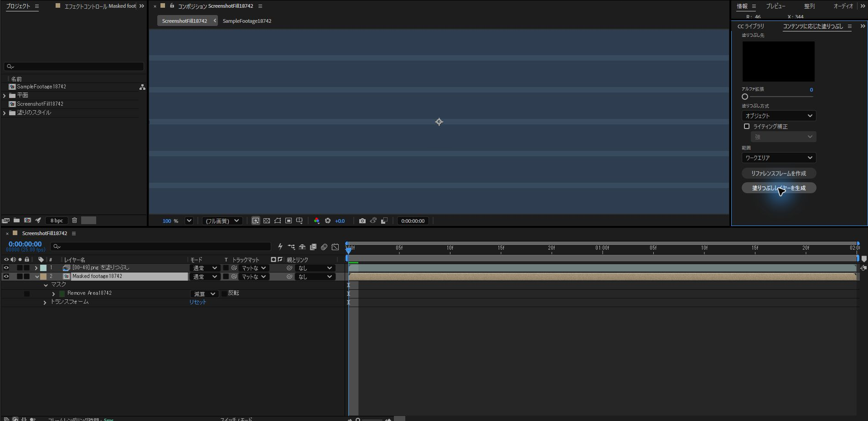Switch to the CC ライブラリ tab
Image resolution: width=868 pixels, height=421 pixels.
751,26
